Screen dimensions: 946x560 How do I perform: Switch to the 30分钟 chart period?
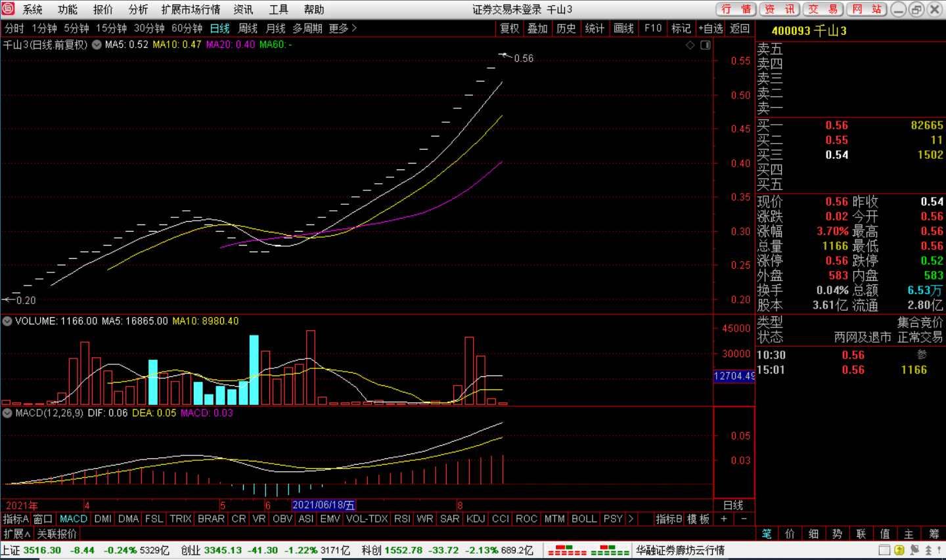(x=149, y=28)
